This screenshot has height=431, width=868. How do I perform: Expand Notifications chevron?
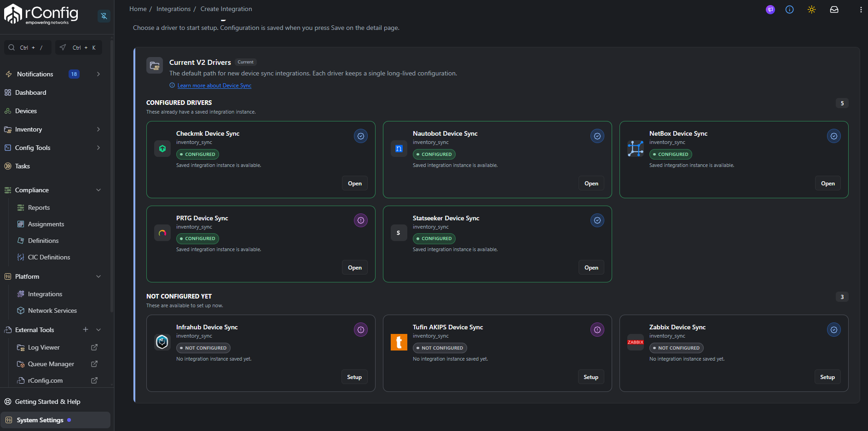coord(98,74)
